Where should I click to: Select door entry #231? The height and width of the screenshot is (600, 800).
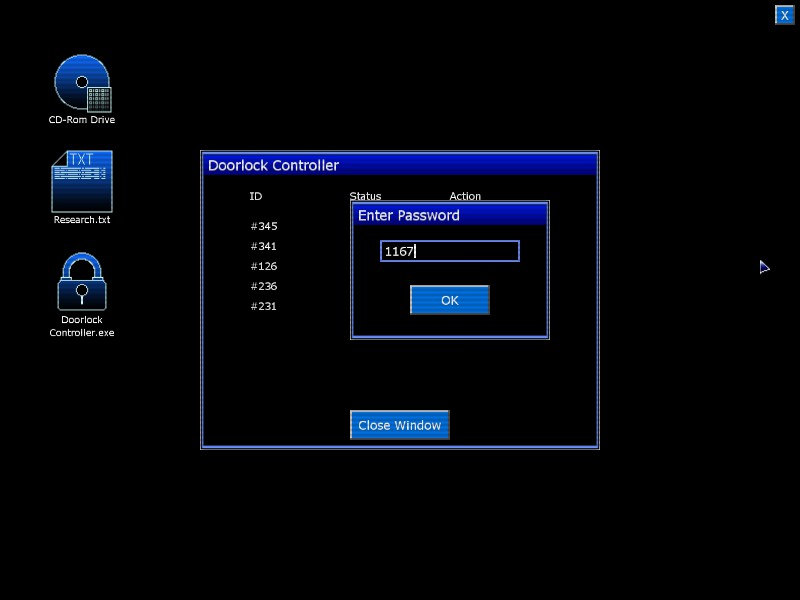pyautogui.click(x=264, y=307)
